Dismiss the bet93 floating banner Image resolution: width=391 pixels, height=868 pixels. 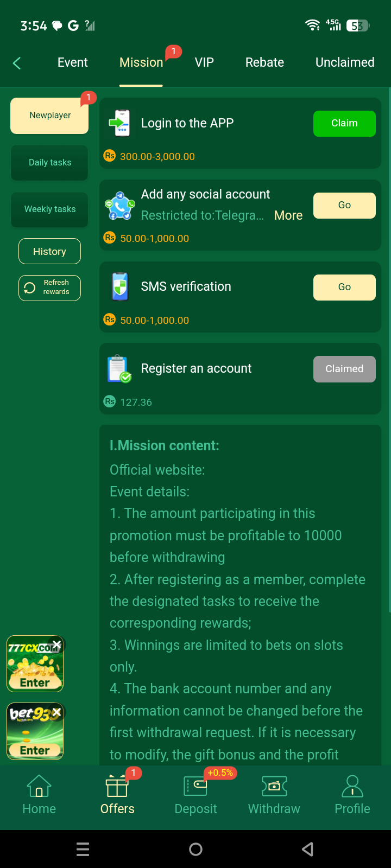click(56, 712)
